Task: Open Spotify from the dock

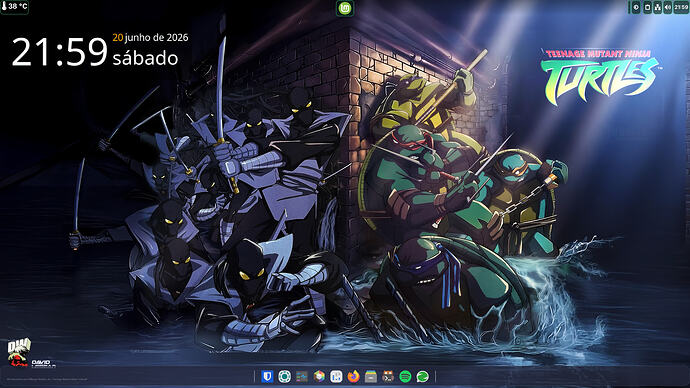Action: (x=405, y=377)
